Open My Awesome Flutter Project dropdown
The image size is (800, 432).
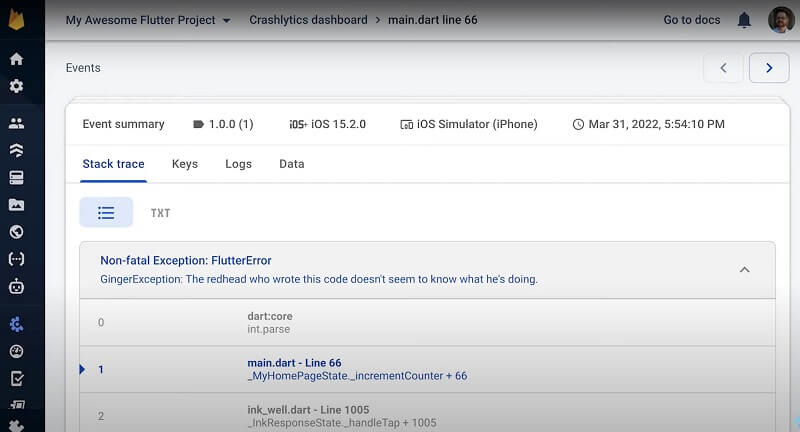pyautogui.click(x=148, y=20)
